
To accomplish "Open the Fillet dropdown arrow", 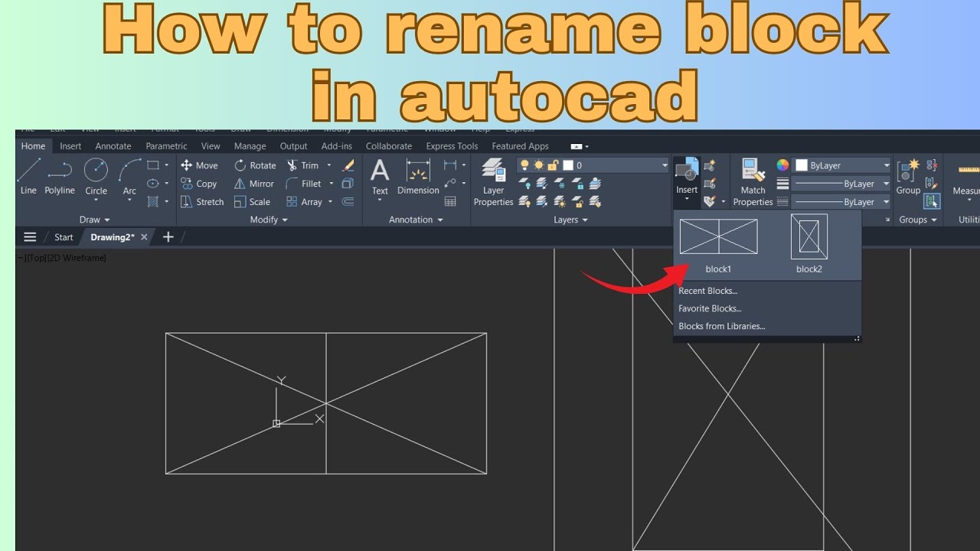I will click(x=332, y=184).
